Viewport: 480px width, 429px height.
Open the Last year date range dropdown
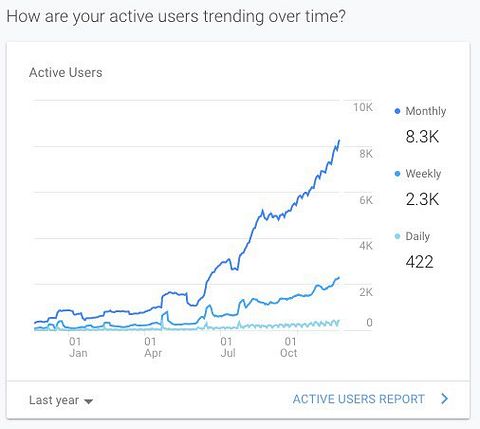pyautogui.click(x=61, y=400)
